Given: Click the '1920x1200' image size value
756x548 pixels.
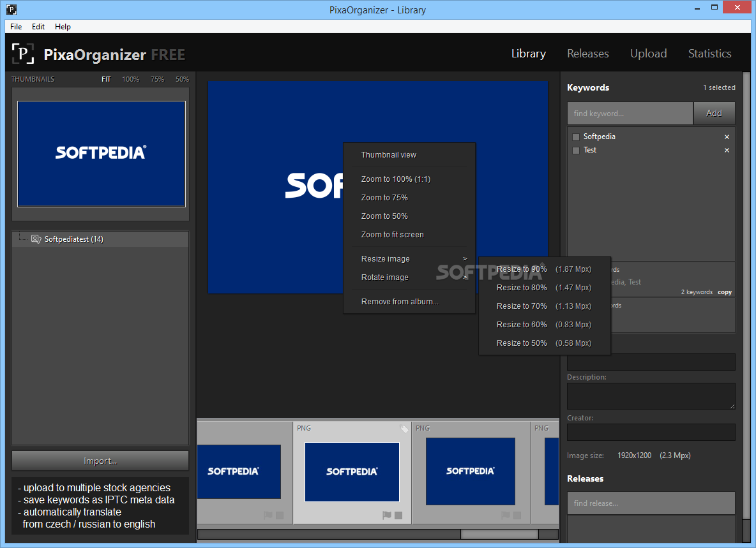Looking at the screenshot, I should pos(634,455).
